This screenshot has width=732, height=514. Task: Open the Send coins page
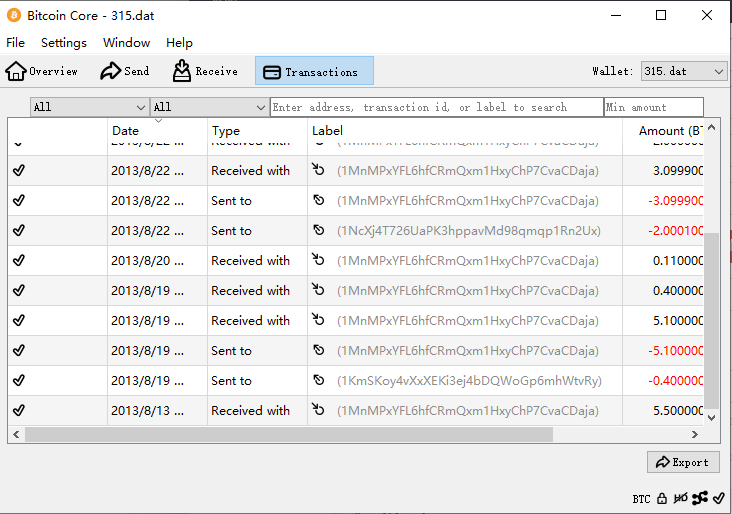click(125, 71)
